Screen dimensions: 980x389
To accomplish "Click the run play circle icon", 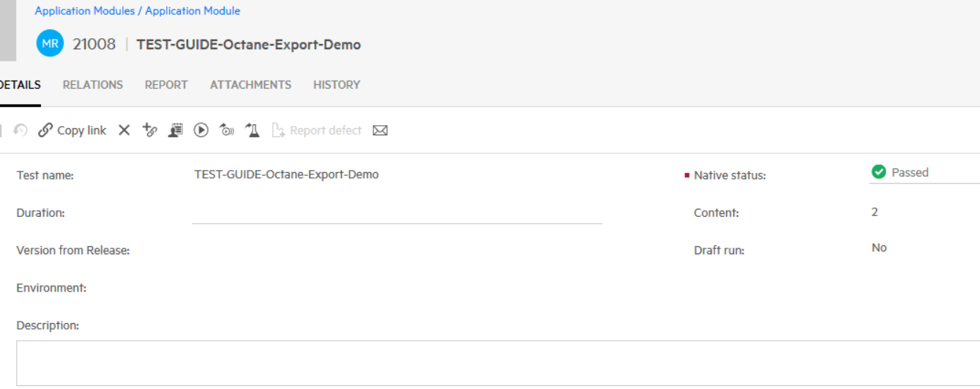I will click(x=201, y=130).
